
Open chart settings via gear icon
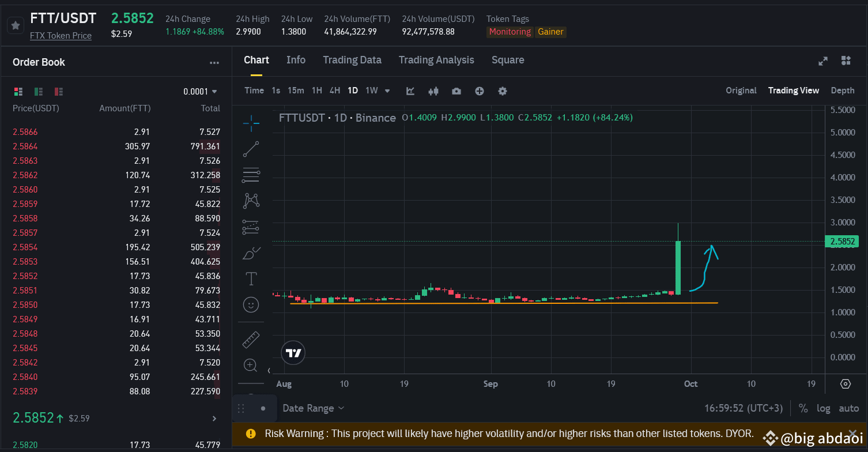click(502, 91)
